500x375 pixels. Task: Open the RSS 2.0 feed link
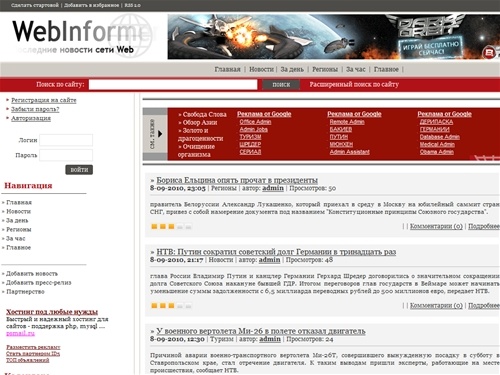(x=132, y=5)
